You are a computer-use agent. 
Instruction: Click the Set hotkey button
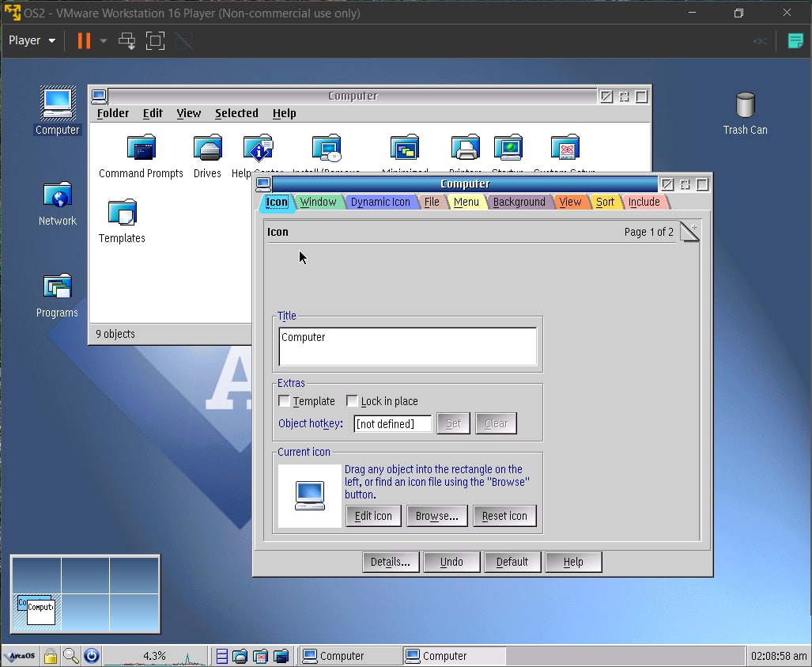pyautogui.click(x=453, y=423)
